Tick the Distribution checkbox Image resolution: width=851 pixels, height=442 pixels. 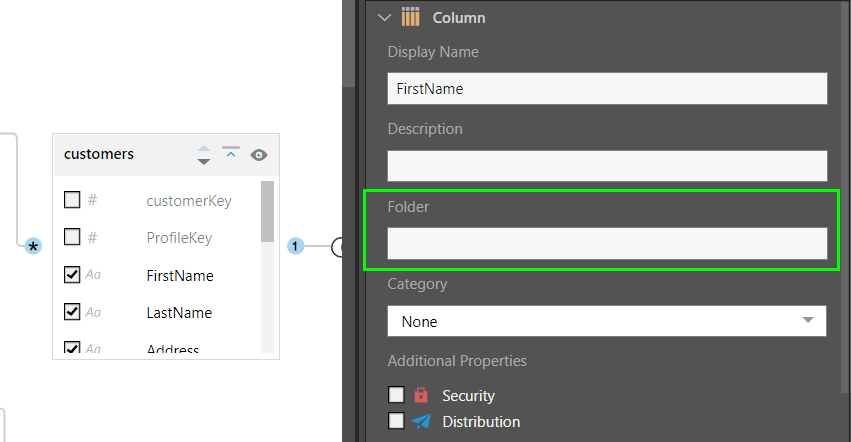[x=396, y=421]
